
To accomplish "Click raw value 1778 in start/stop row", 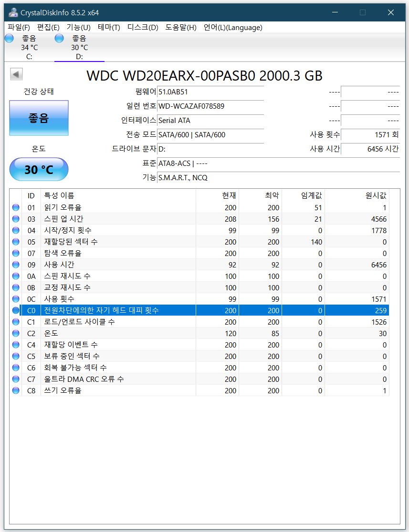I will click(379, 231).
